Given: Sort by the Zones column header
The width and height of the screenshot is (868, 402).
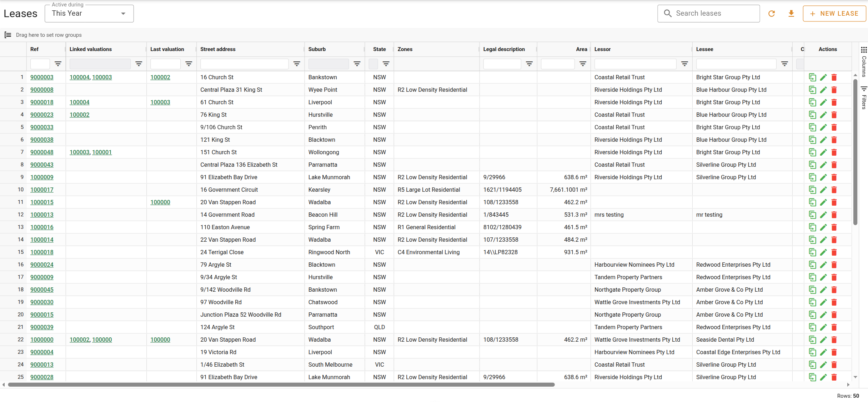Looking at the screenshot, I should click(405, 49).
